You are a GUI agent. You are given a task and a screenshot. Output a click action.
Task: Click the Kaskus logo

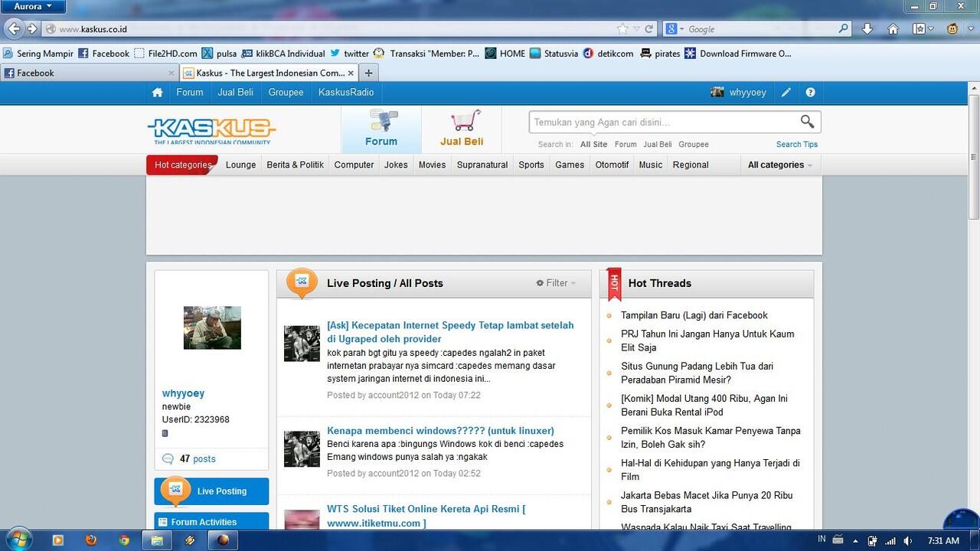211,131
